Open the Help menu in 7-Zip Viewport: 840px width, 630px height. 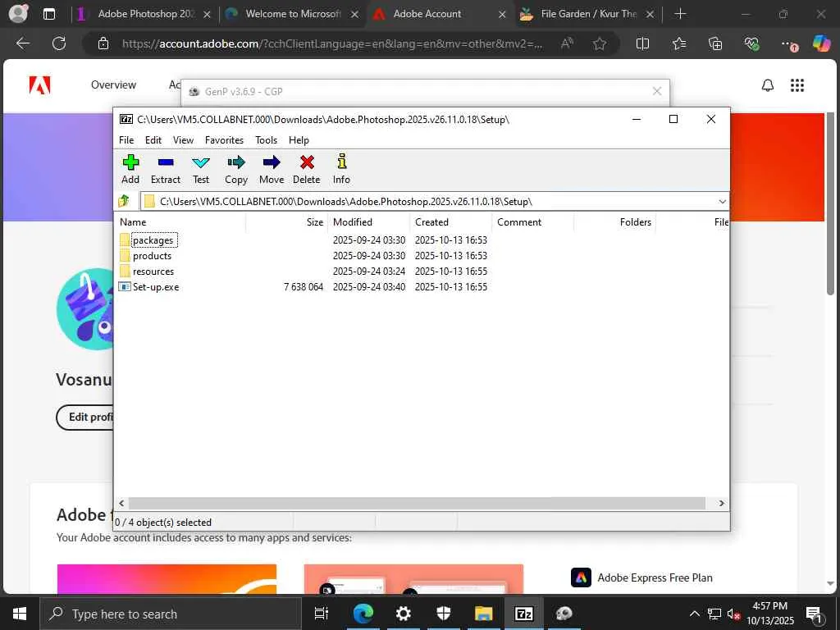(x=299, y=139)
